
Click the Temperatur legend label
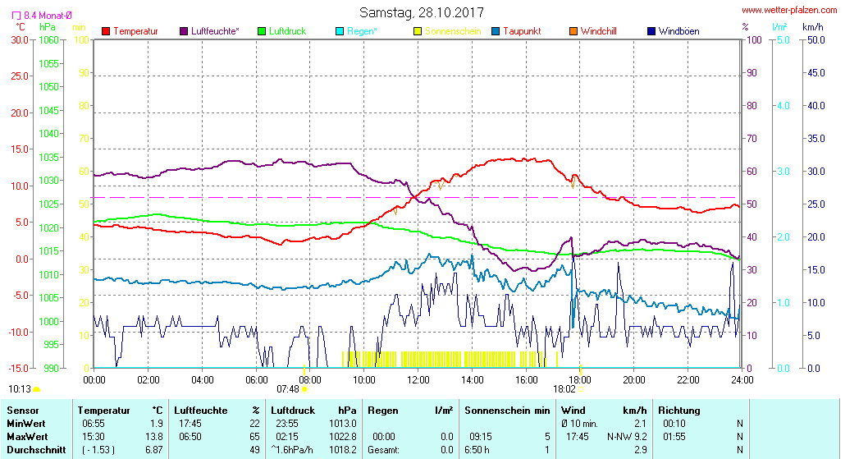(x=135, y=31)
